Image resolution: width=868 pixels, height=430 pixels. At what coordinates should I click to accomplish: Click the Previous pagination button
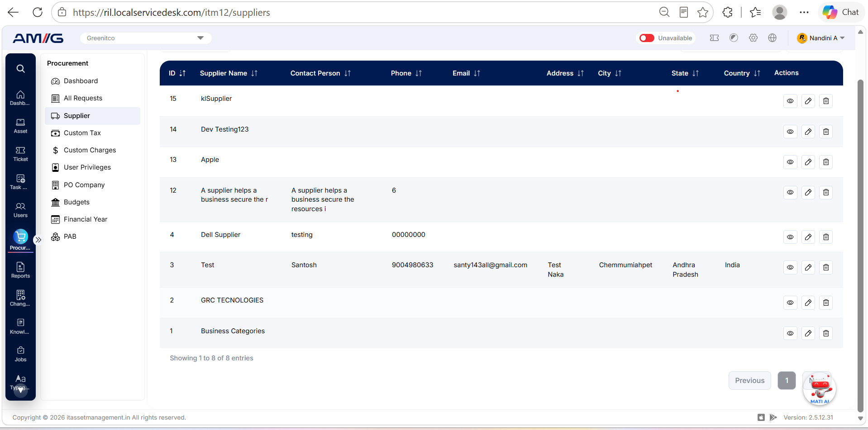[749, 381]
